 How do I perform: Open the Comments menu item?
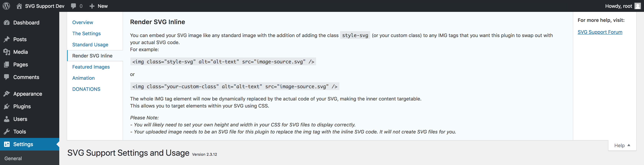tap(29, 77)
